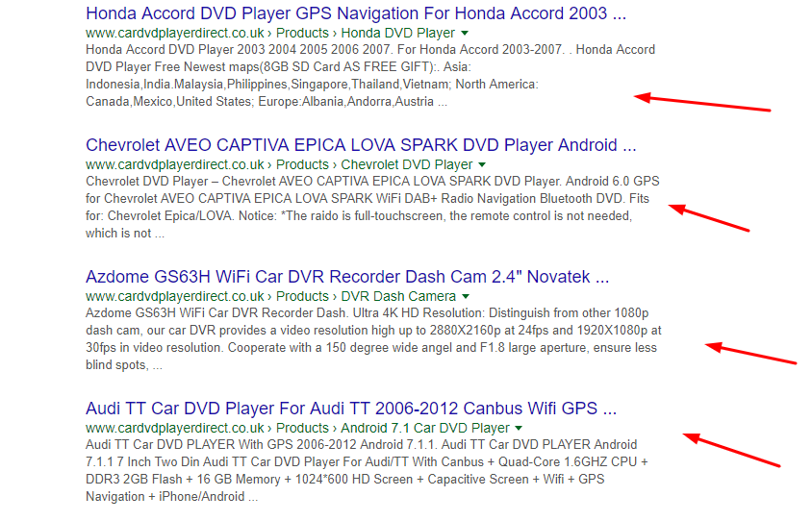Click snippet line '30fps in video resolution. Cooperate with'

371,348
